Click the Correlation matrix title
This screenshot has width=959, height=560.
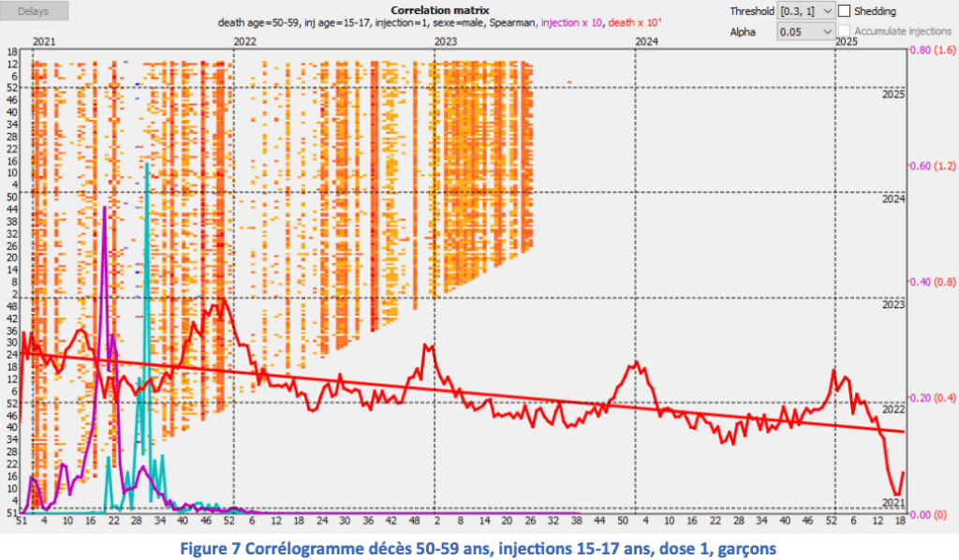(434, 9)
